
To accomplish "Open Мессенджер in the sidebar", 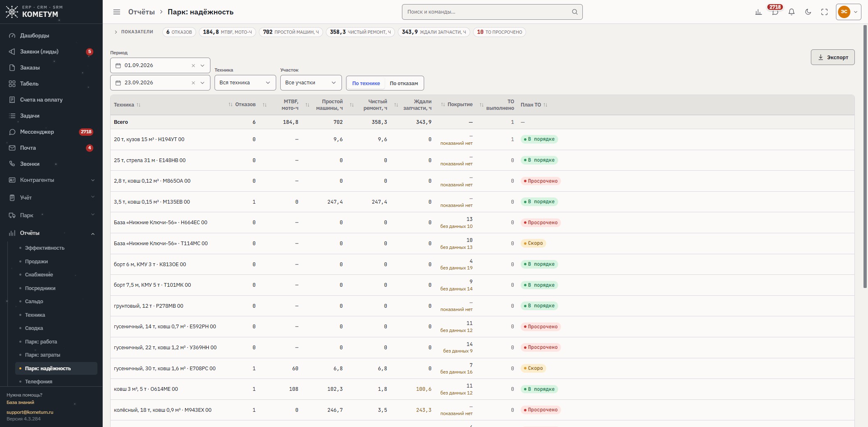I will click(37, 132).
